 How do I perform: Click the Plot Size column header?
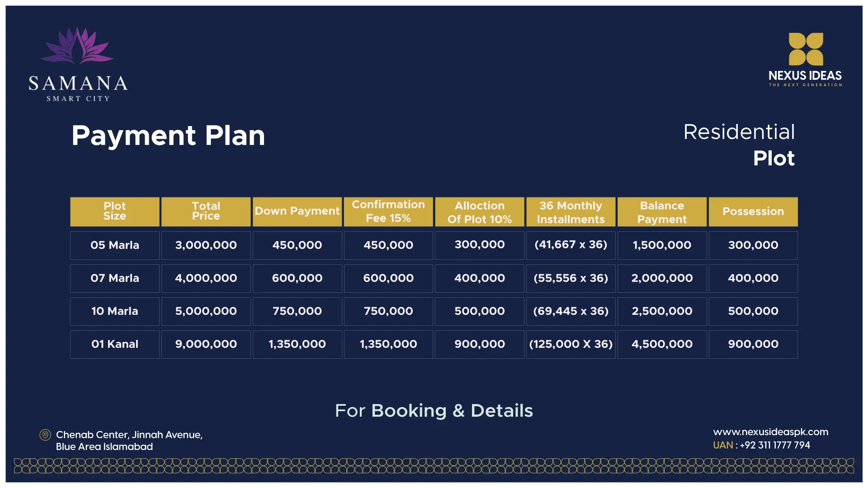coord(114,211)
